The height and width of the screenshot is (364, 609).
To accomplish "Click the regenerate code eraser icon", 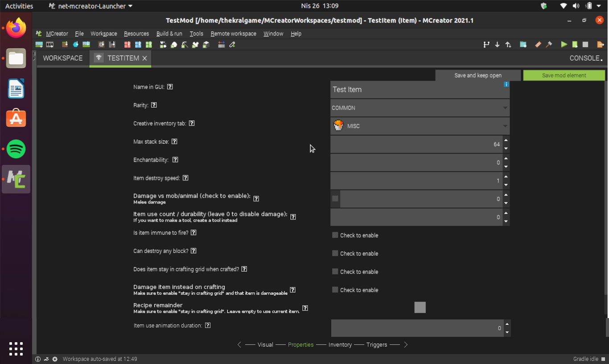I will [538, 45].
